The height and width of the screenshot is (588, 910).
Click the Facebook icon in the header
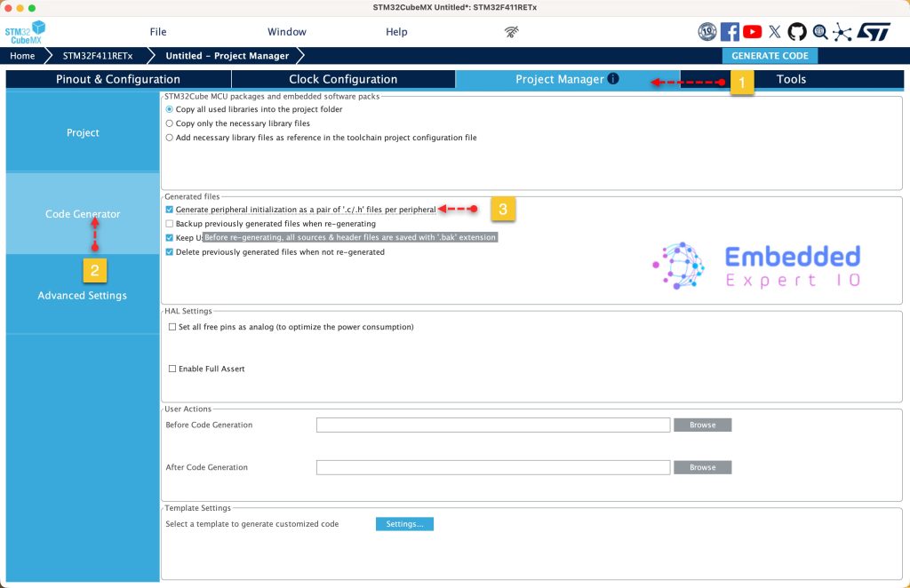pos(730,32)
